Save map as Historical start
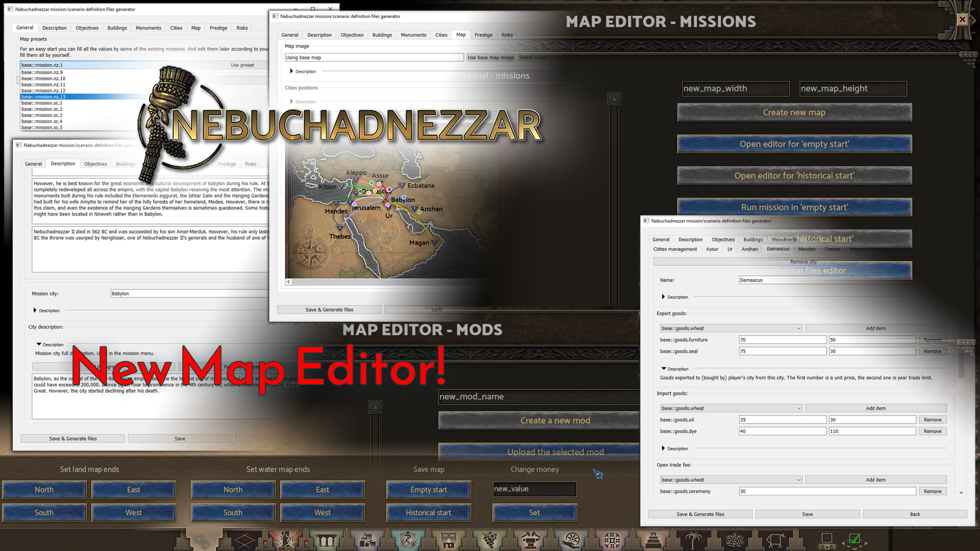The height and width of the screenshot is (551, 980). (428, 513)
